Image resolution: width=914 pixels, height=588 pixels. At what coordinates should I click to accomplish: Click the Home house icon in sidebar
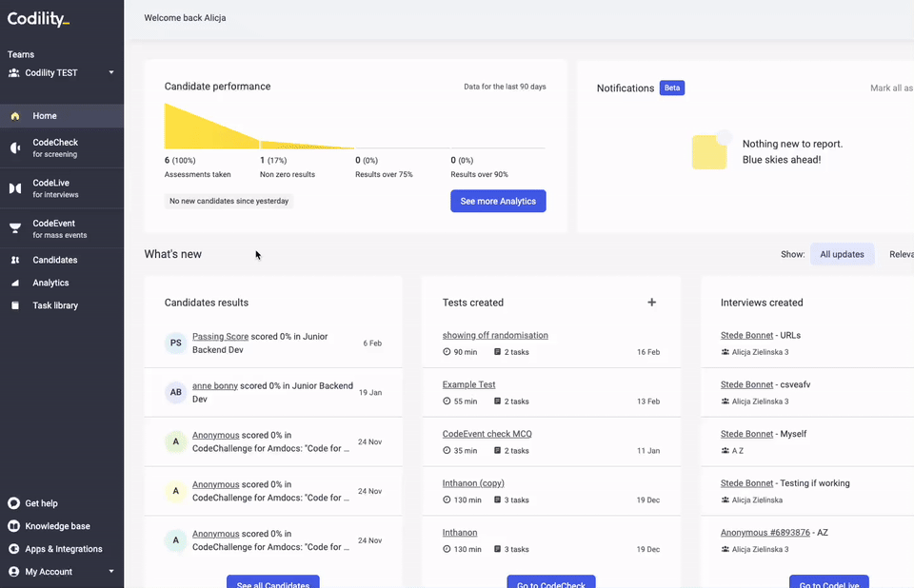[15, 116]
